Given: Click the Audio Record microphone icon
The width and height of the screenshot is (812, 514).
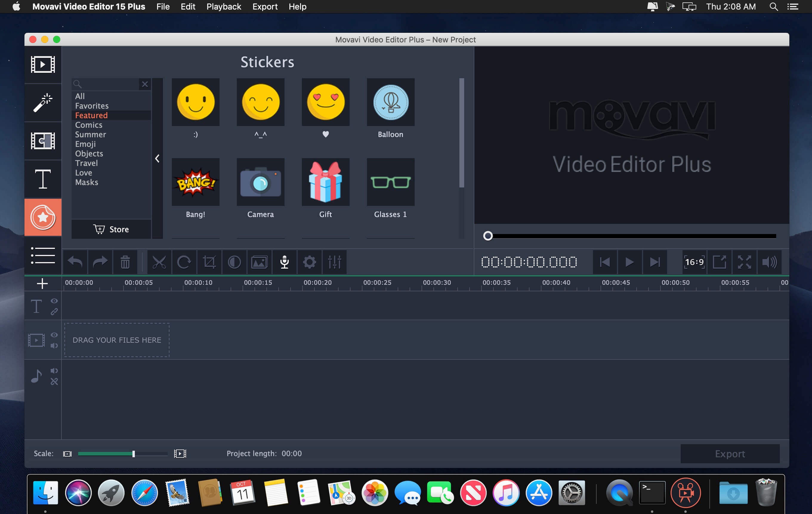Looking at the screenshot, I should (x=285, y=262).
